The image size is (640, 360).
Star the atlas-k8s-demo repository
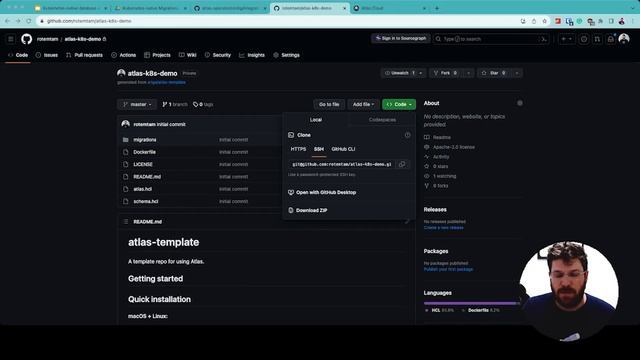[x=493, y=73]
